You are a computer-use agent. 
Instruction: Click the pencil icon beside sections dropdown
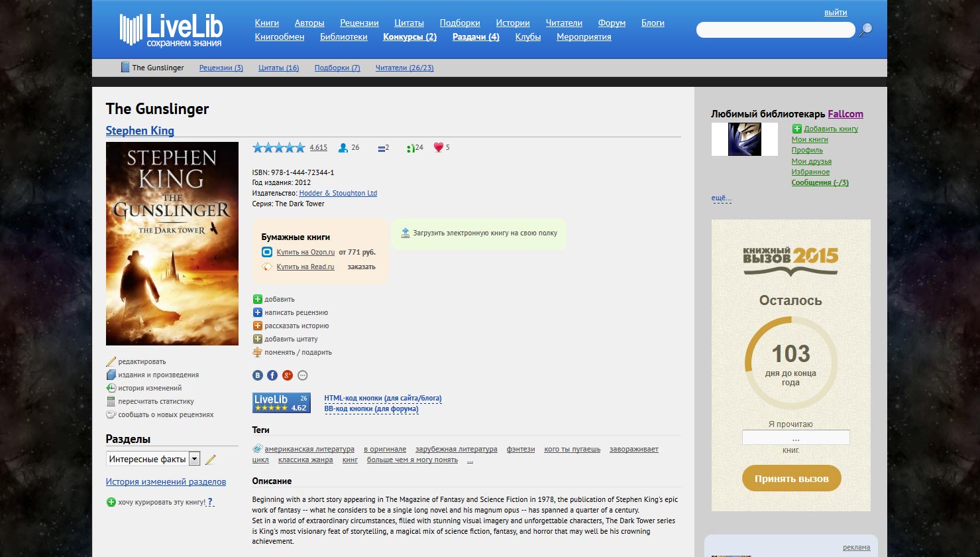click(211, 460)
